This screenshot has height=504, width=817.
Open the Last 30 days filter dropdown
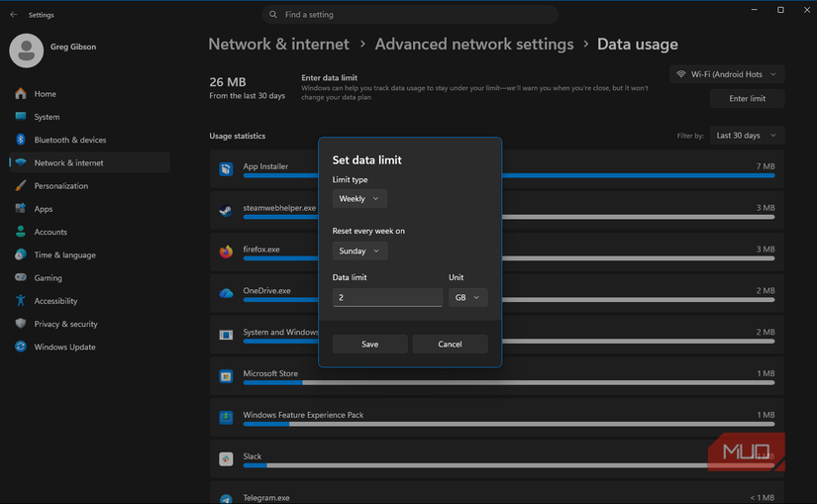point(747,136)
